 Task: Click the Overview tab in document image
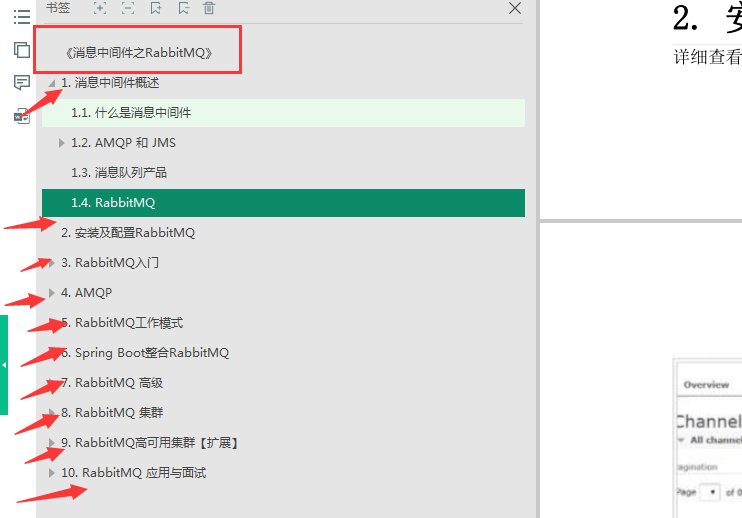pos(706,385)
